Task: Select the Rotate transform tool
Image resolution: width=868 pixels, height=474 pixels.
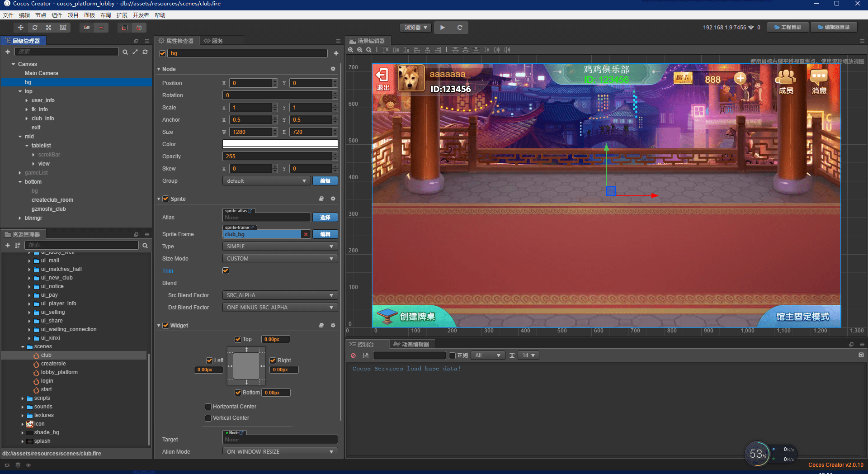Action: 35,28
